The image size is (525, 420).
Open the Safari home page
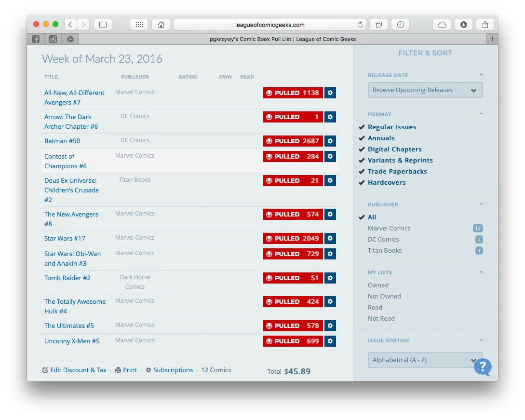coord(161,25)
